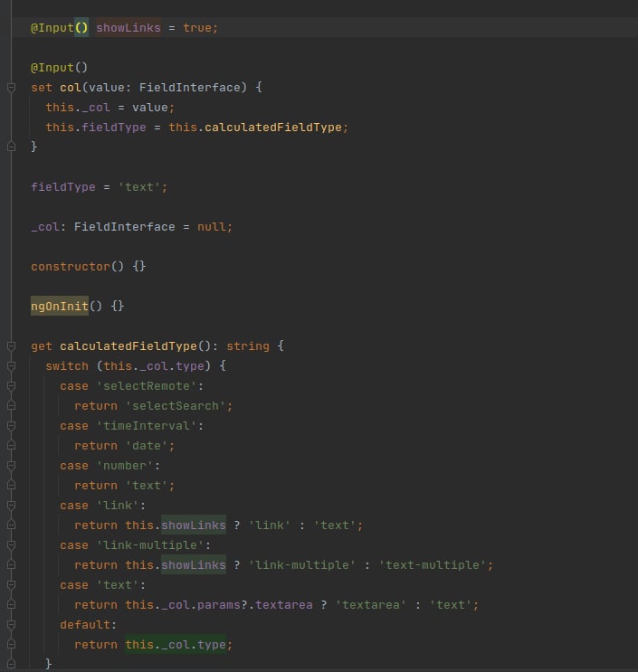Click the params property in textarea return
The image size is (638, 672).
(219, 605)
